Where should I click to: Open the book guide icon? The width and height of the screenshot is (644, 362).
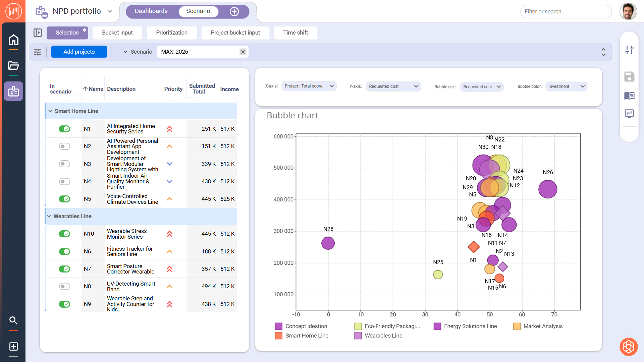point(629,96)
